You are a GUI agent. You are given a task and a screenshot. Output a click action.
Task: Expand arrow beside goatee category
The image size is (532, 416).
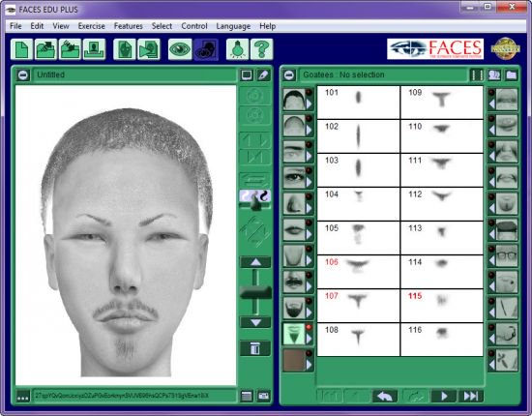[x=310, y=339]
